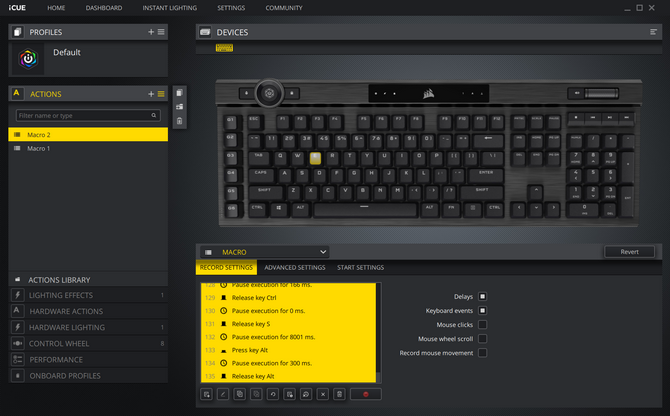Click the mute key on the keyboard
The image size is (670, 416).
click(x=576, y=93)
